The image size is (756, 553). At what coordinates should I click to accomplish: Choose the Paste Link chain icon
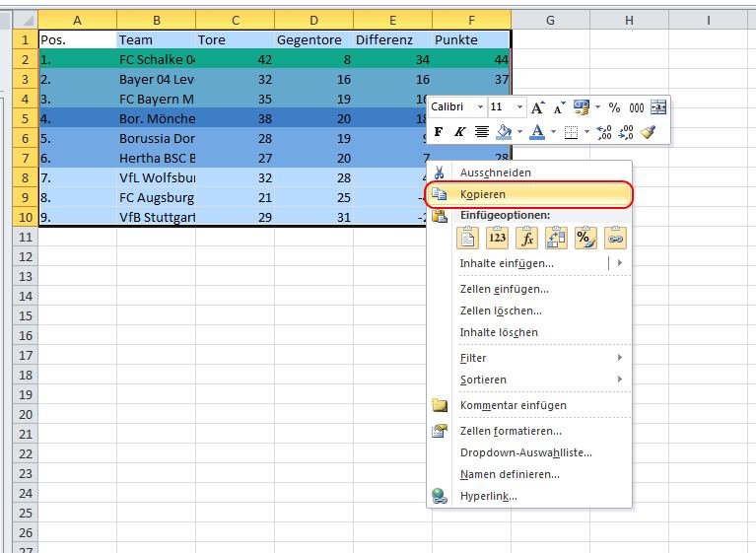pyautogui.click(x=615, y=238)
